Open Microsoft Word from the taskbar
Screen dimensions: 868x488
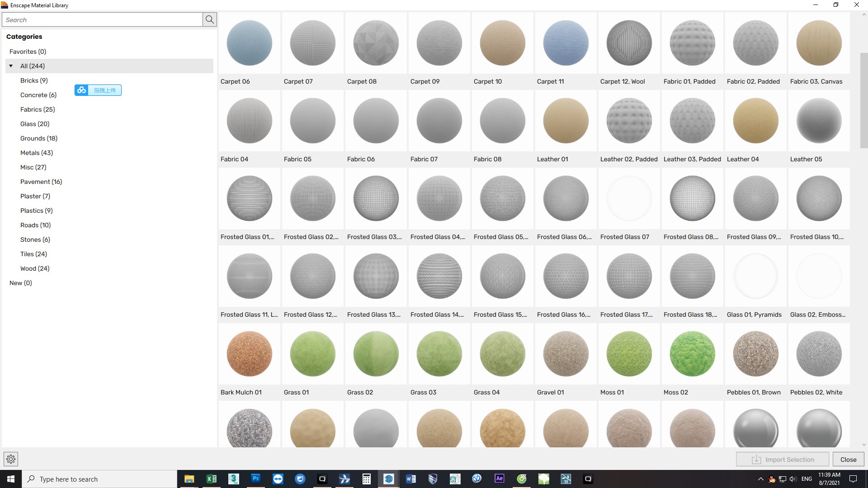[410, 479]
